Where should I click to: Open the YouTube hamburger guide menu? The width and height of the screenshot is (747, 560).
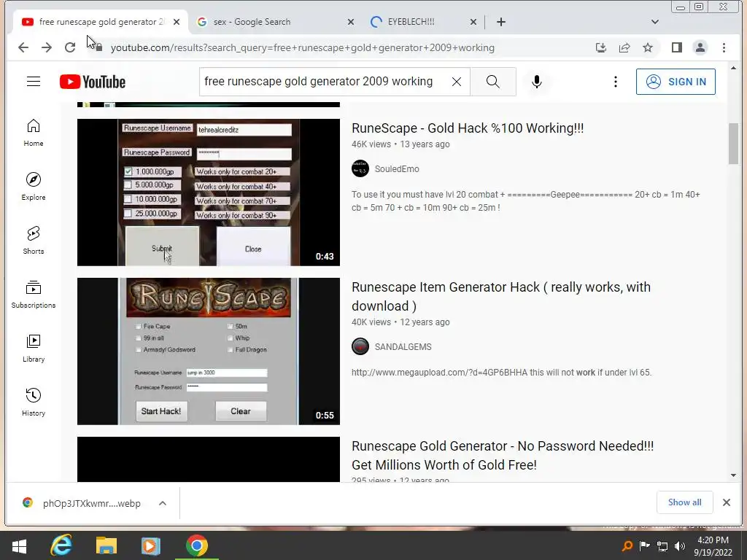click(x=34, y=82)
